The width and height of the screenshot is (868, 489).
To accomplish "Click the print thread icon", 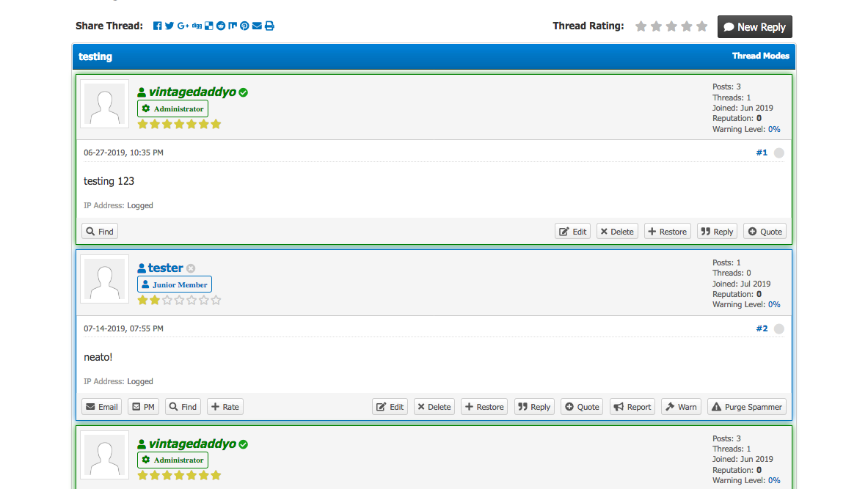I will 269,26.
